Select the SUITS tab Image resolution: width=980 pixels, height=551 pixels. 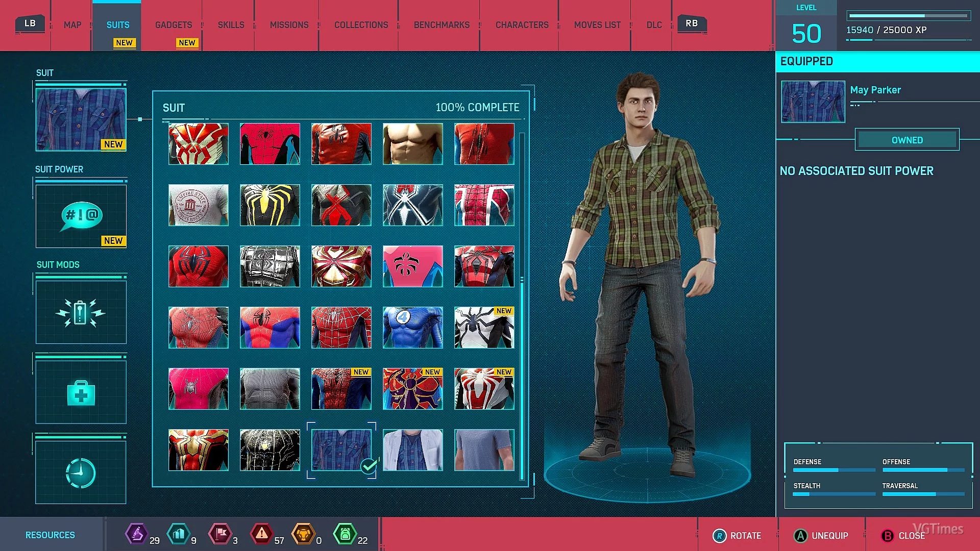click(x=118, y=25)
